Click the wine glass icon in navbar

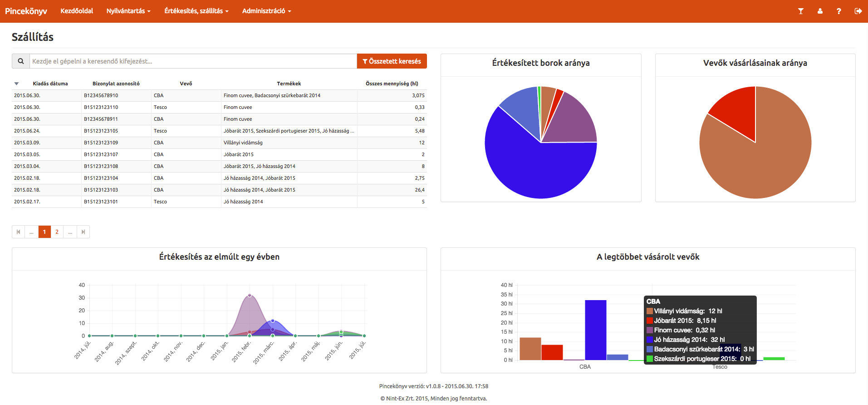tap(801, 11)
